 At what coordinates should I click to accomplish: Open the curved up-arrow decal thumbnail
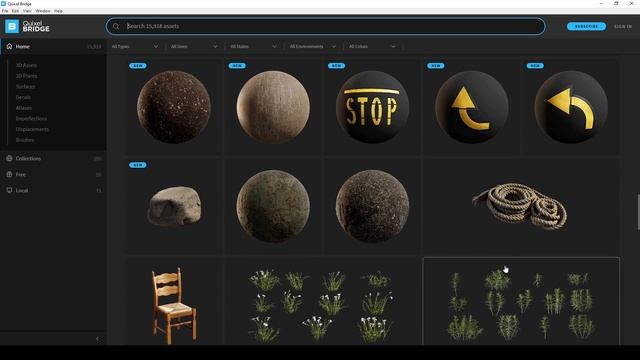(471, 107)
